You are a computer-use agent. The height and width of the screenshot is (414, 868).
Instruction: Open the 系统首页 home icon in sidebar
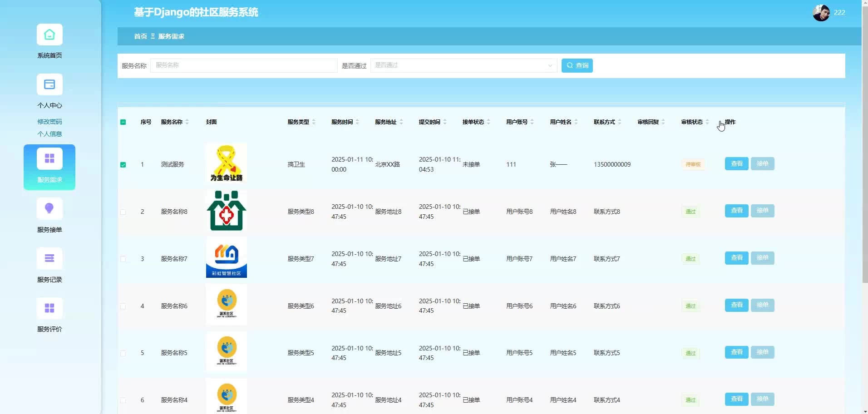click(x=49, y=35)
